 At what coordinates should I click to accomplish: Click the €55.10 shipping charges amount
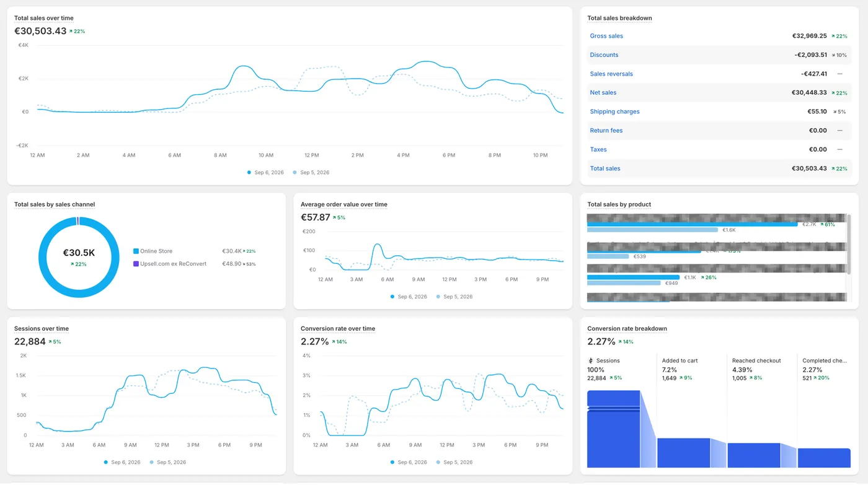click(x=817, y=111)
